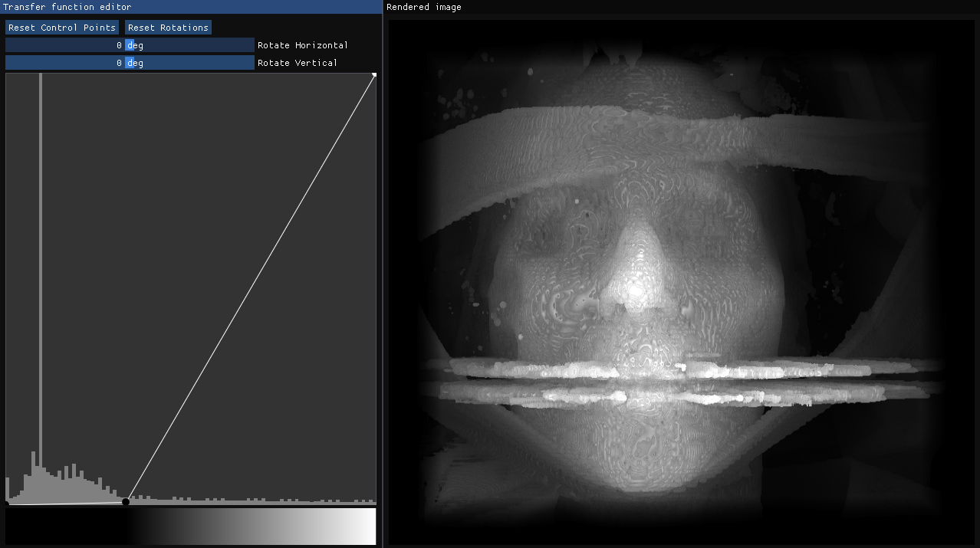Select the top-right control point of the curve
The width and height of the screenshot is (980, 548).
373,75
